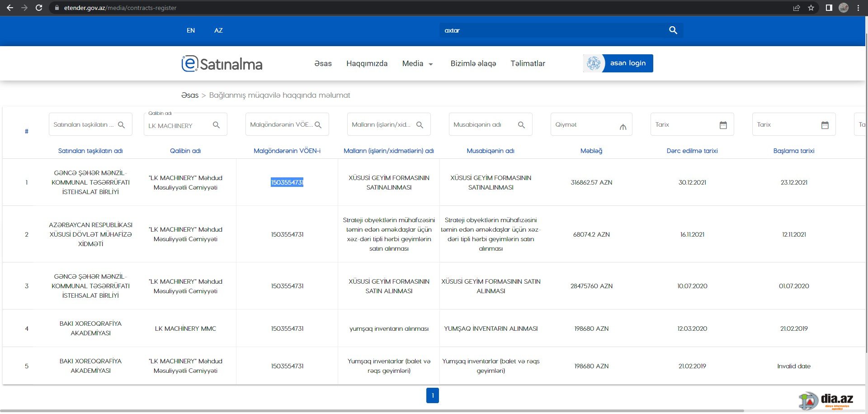The width and height of the screenshot is (868, 414).
Task: Click LK MACHİNERY MMC winner cell
Action: [x=185, y=328]
